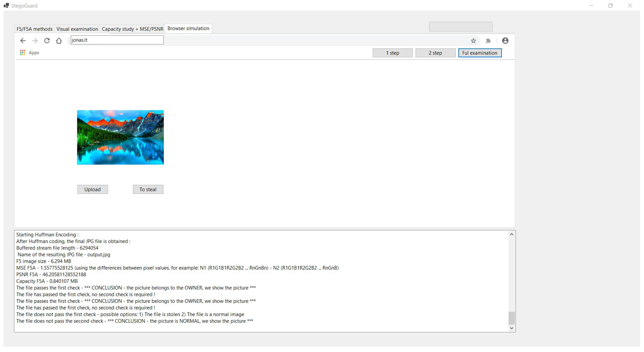Open the Apps grid icon
Viewport: 644px width, 352px height.
[23, 52]
